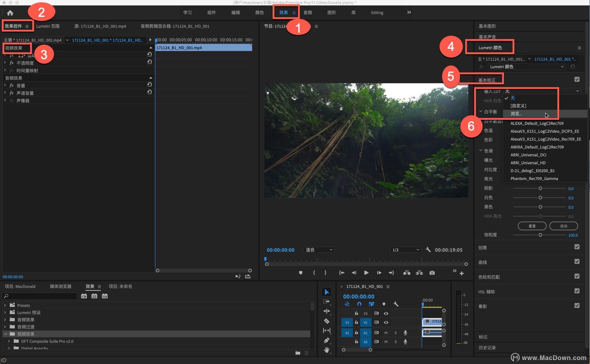
Task: Click Accelerated Effects filter icon
Action: 84,296
